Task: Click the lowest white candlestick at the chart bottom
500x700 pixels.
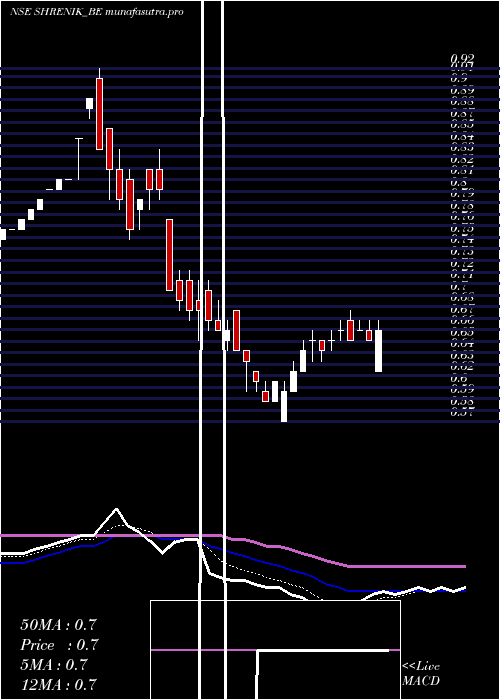Action: [x=284, y=406]
